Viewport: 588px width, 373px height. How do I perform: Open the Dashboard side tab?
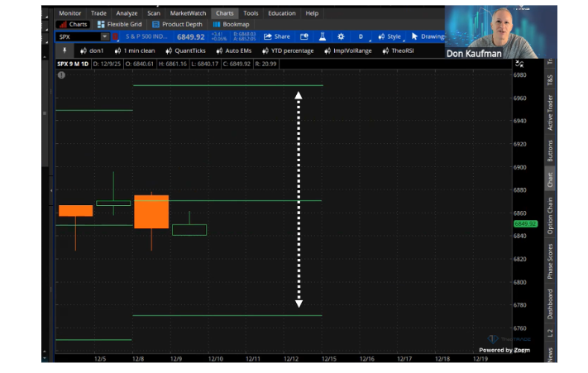(x=550, y=304)
